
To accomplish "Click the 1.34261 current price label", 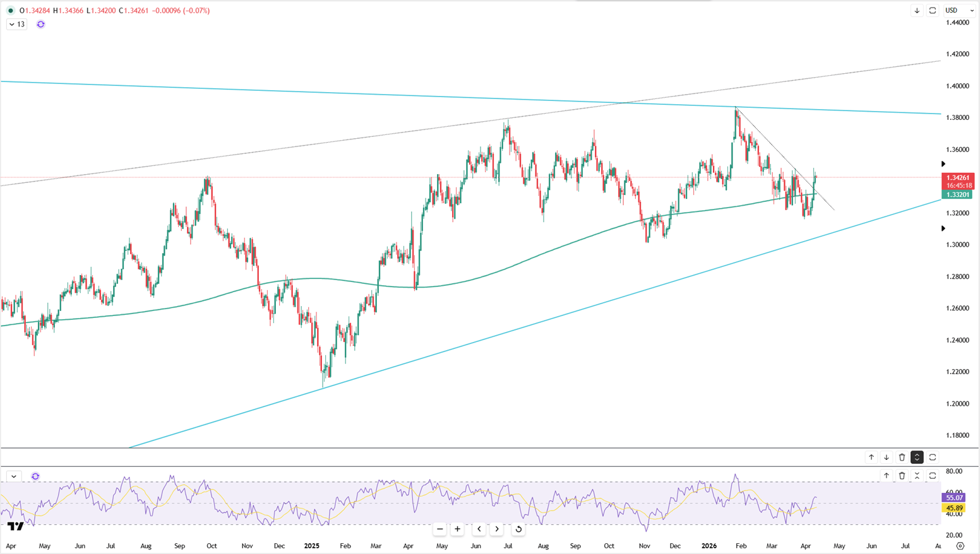I will point(958,178).
